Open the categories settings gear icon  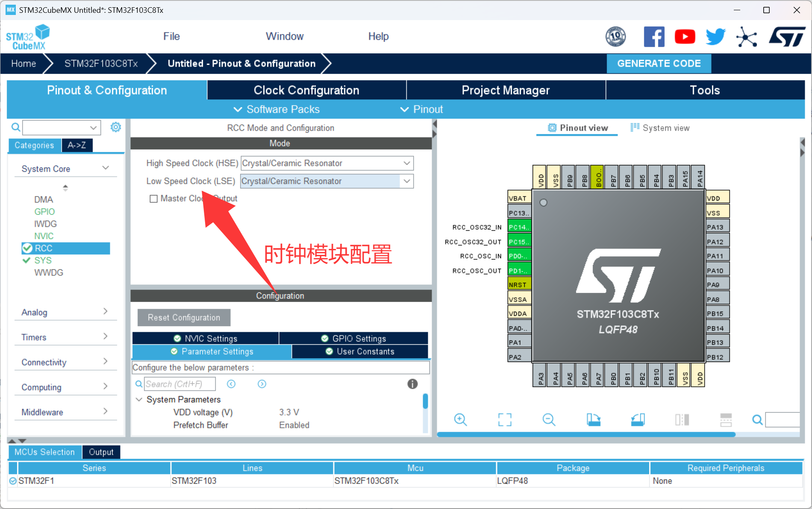116,127
